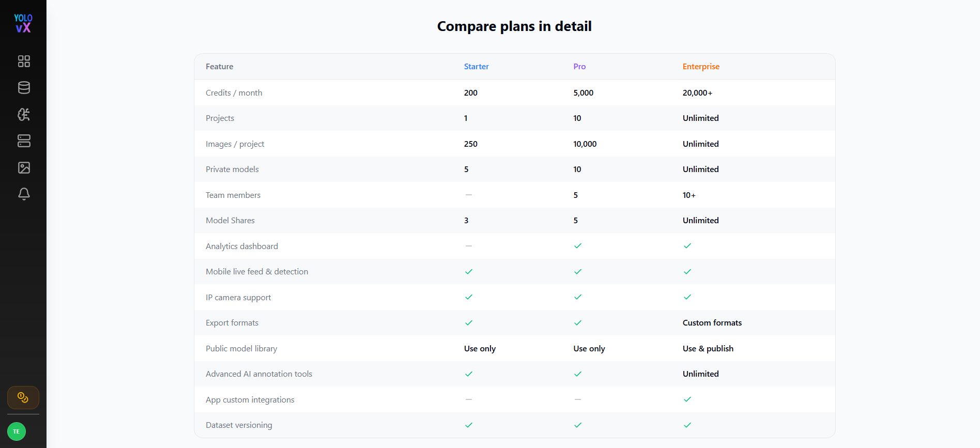Screen dimensions: 980x448
Task: Click the Projects row label
Action: [x=220, y=118]
